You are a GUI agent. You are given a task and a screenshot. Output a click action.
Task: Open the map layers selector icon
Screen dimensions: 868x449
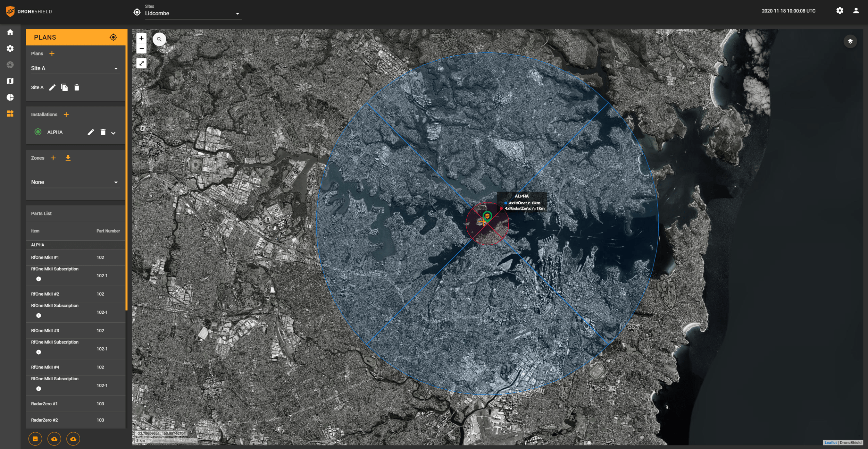point(850,41)
